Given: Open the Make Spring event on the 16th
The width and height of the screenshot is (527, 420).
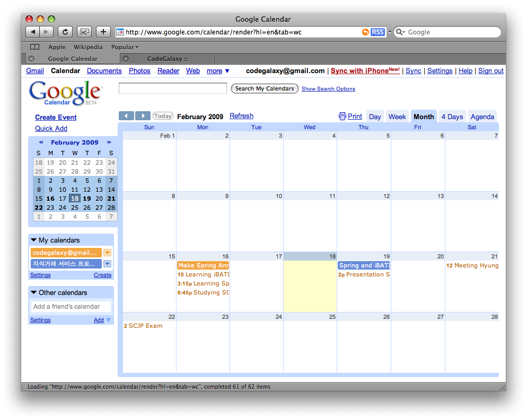Looking at the screenshot, I should click(x=203, y=265).
